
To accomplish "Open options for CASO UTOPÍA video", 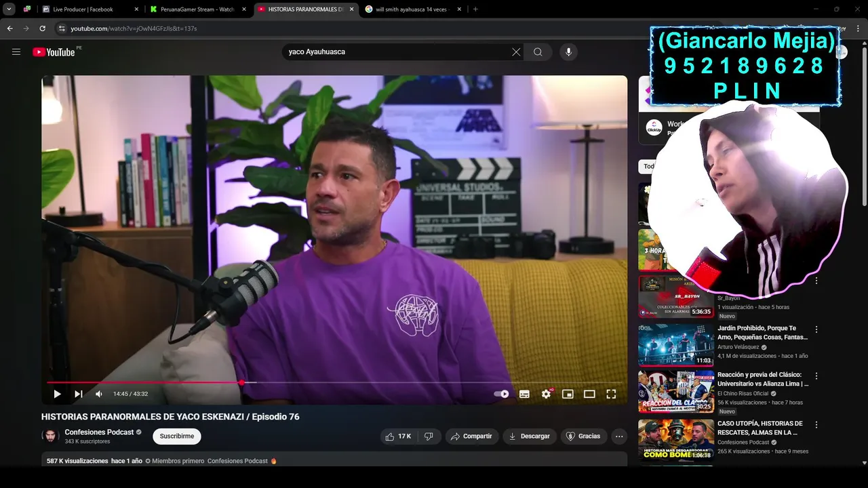I will click(816, 425).
